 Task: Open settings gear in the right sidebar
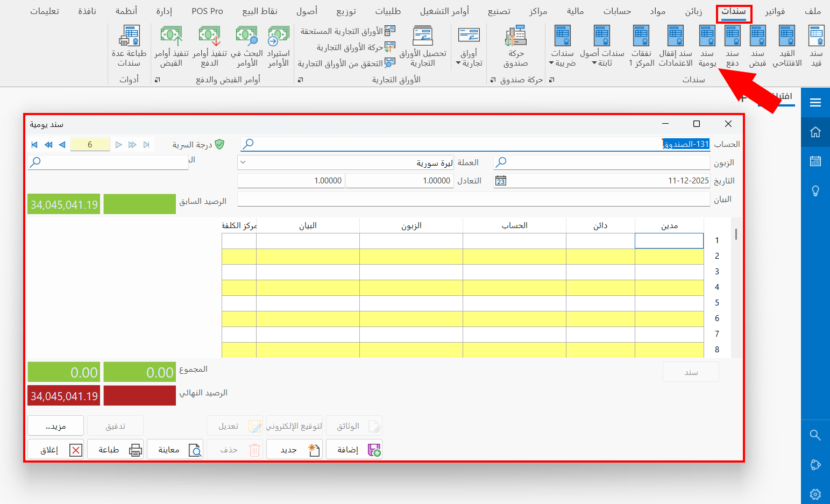click(x=815, y=494)
